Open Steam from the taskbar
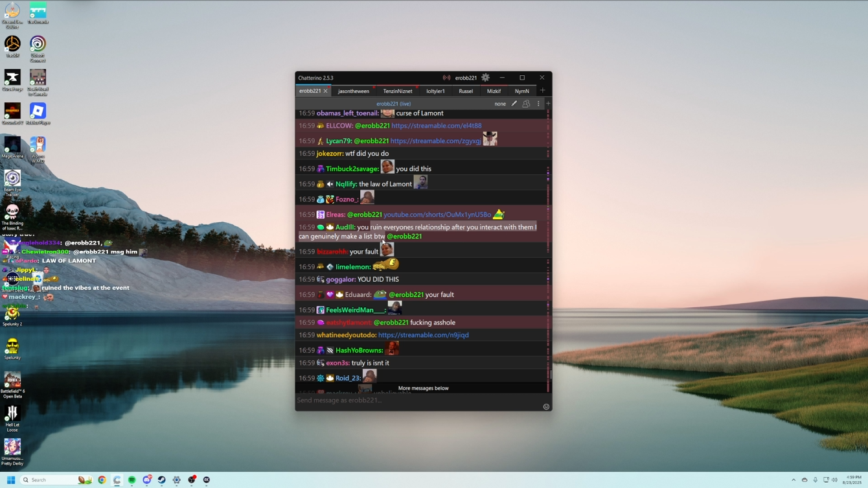The width and height of the screenshot is (868, 488). pos(161,480)
